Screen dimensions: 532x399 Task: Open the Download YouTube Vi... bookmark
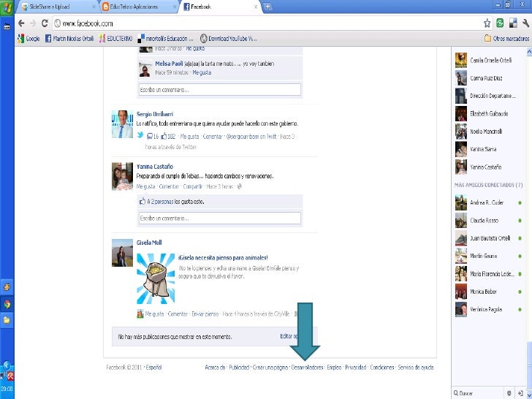point(228,39)
